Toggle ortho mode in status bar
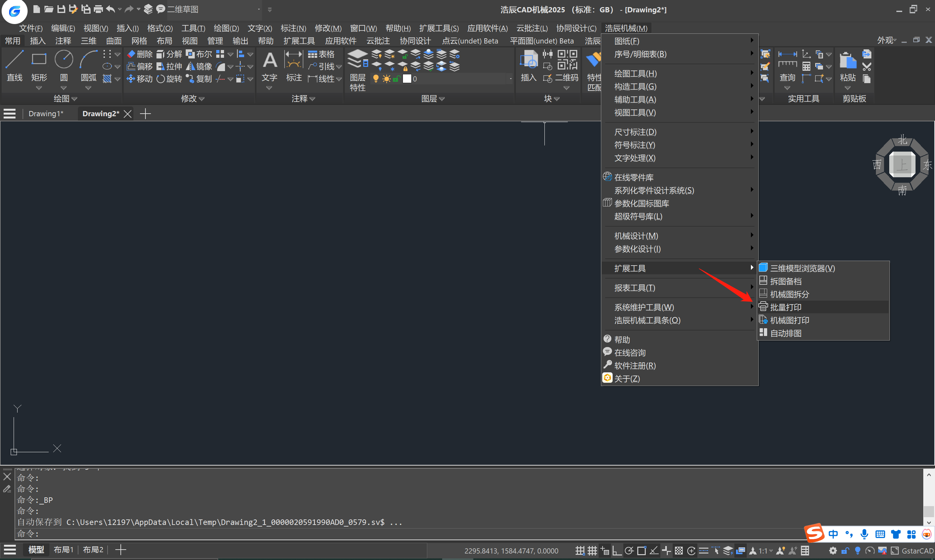 click(617, 551)
